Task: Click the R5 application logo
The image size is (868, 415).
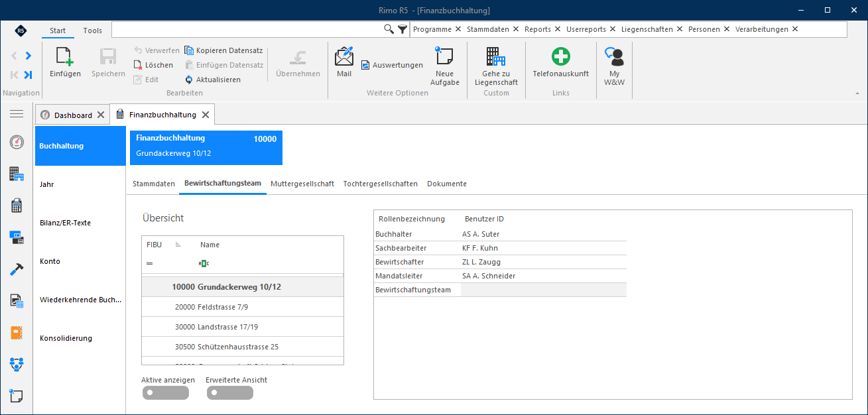Action: pos(21,30)
